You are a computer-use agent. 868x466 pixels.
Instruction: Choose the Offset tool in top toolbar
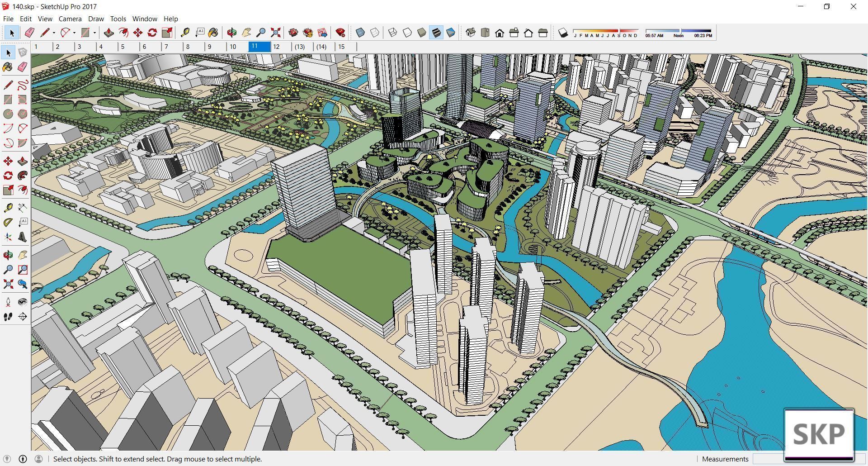(123, 33)
